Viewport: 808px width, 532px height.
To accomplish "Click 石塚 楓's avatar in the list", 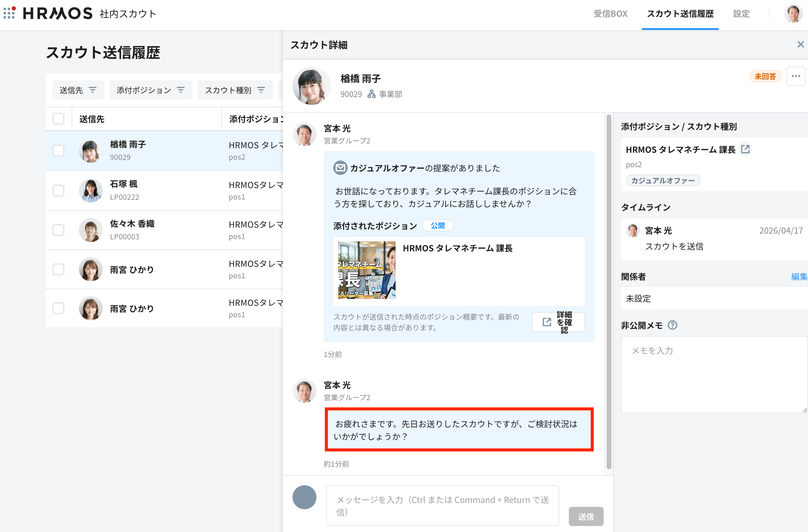I will coord(91,190).
